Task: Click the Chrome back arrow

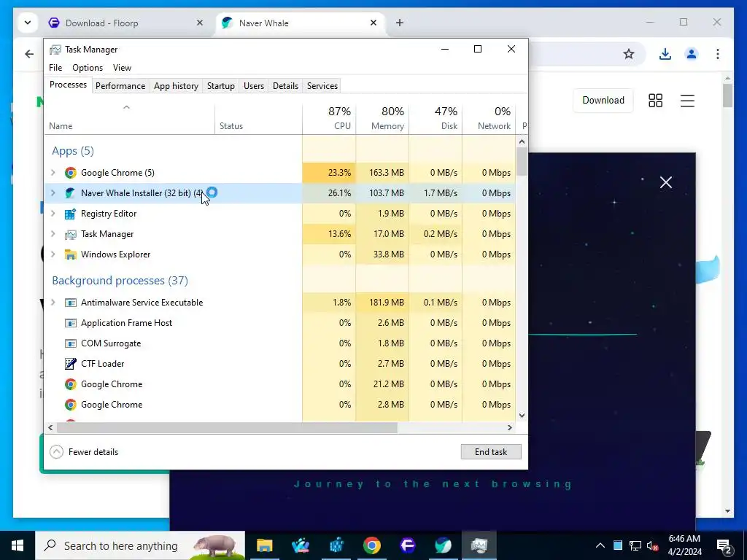Action: 29,54
